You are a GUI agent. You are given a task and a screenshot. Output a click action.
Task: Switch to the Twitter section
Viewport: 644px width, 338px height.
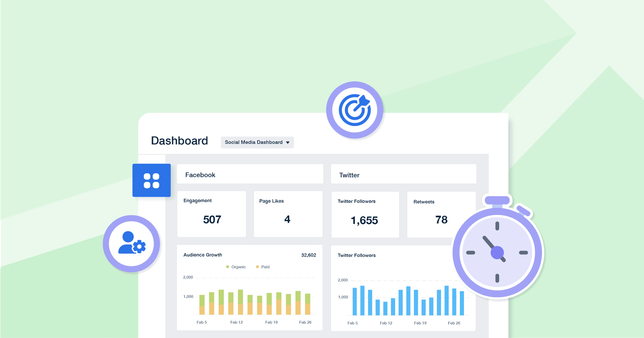349,175
